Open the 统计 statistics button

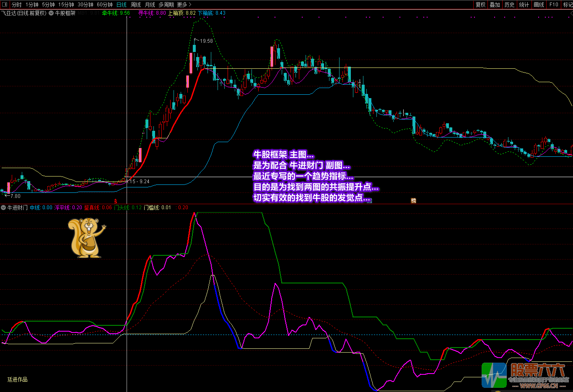point(524,5)
